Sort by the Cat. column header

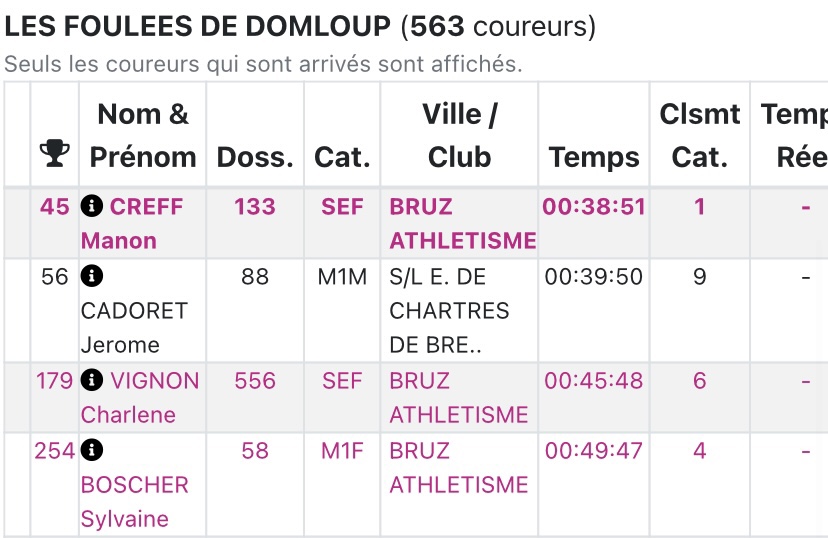click(x=342, y=157)
